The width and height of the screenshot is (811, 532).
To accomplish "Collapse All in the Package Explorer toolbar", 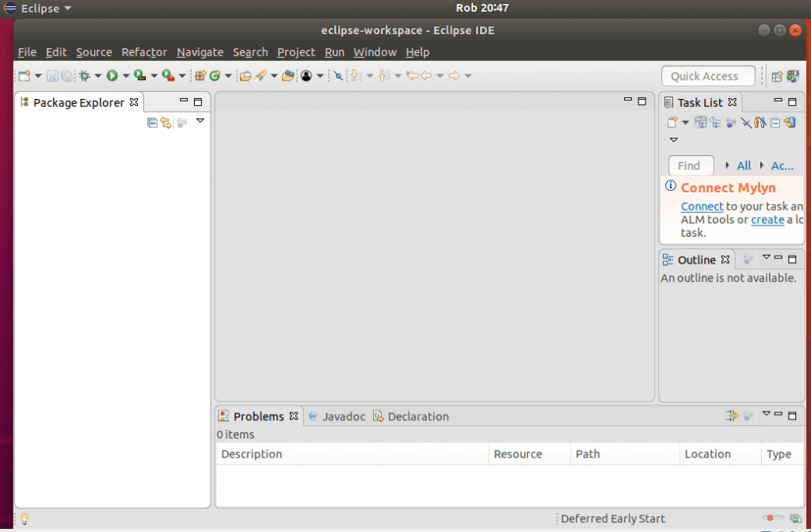I will (x=152, y=120).
